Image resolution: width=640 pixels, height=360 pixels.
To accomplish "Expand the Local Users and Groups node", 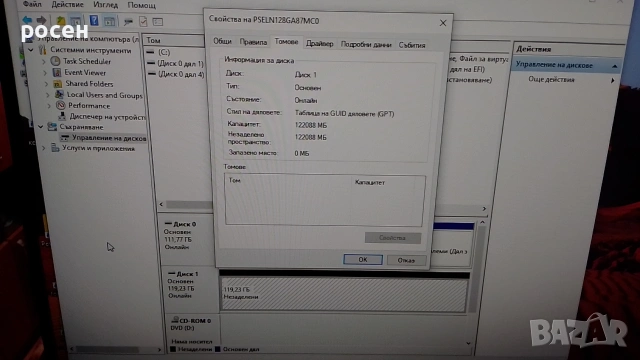I will coord(48,95).
